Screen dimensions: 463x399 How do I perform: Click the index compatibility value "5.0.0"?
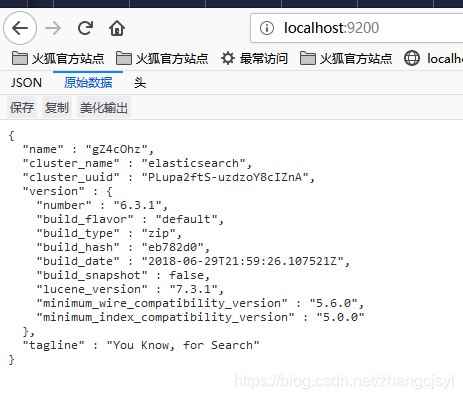tap(340, 317)
